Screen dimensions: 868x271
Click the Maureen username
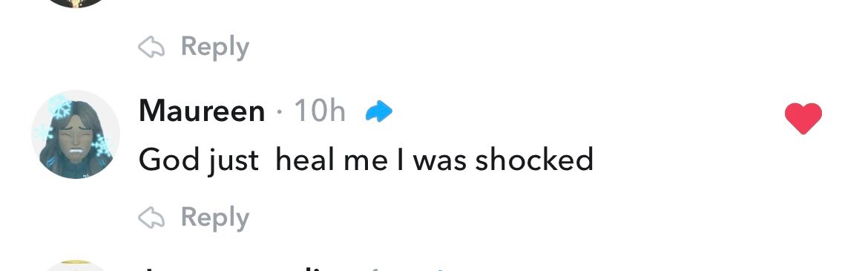(202, 111)
